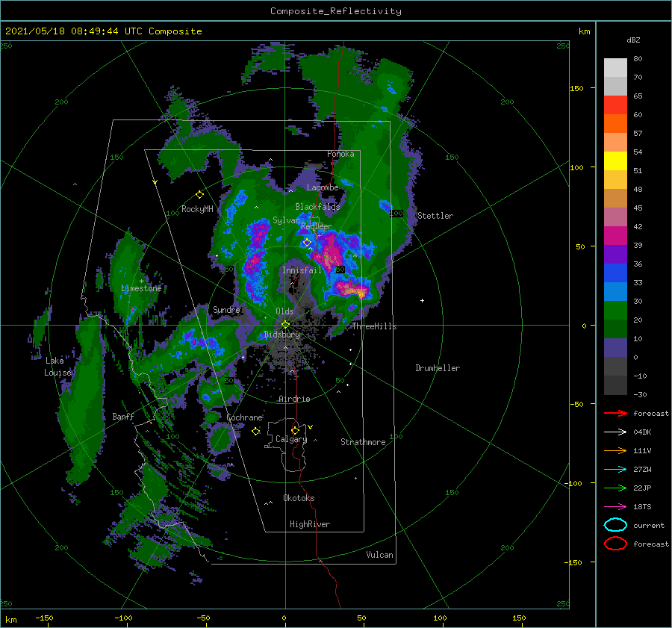
Task: Select the red 65-60 dBZ swatch
Action: click(615, 105)
